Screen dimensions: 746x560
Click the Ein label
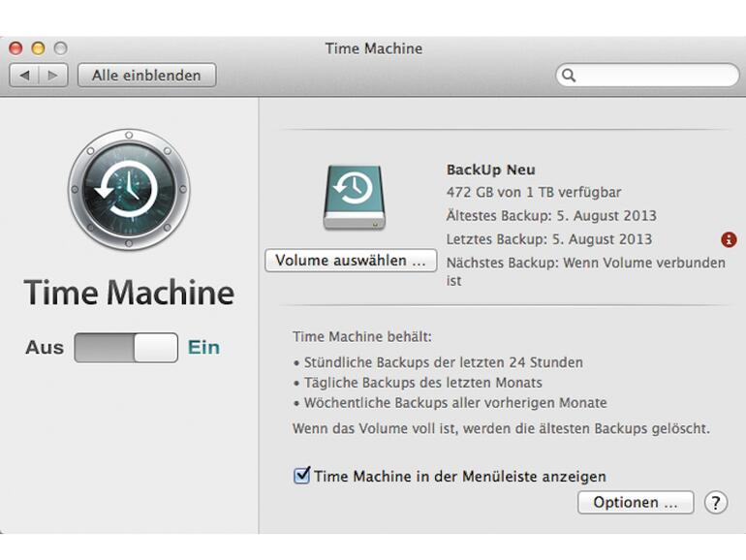click(x=203, y=347)
